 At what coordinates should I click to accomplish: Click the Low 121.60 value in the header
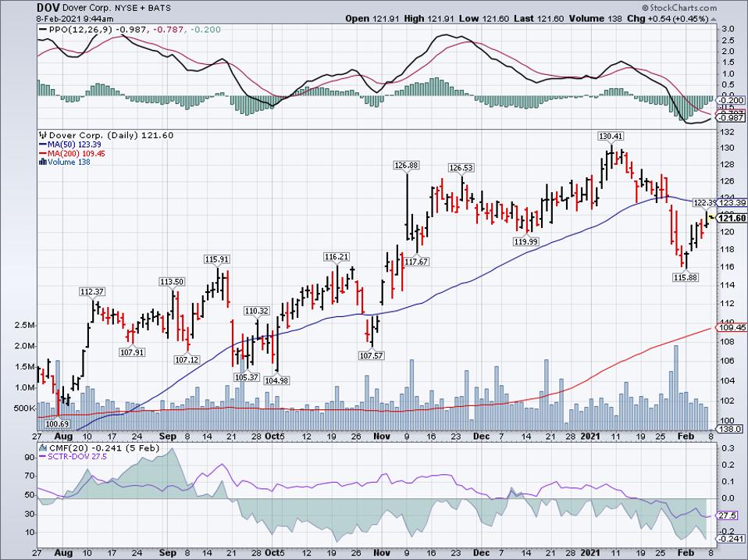[x=484, y=19]
